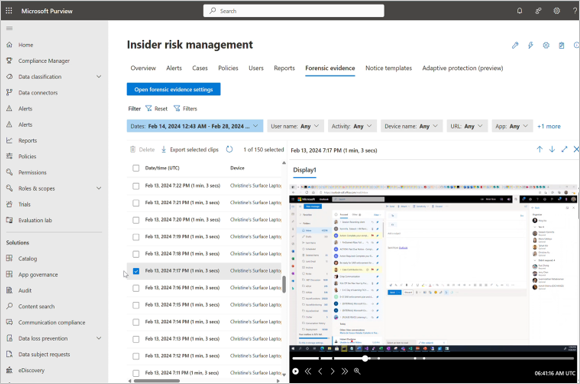580x384 pixels.
Task: Switch to the Alerts tab
Action: point(174,68)
